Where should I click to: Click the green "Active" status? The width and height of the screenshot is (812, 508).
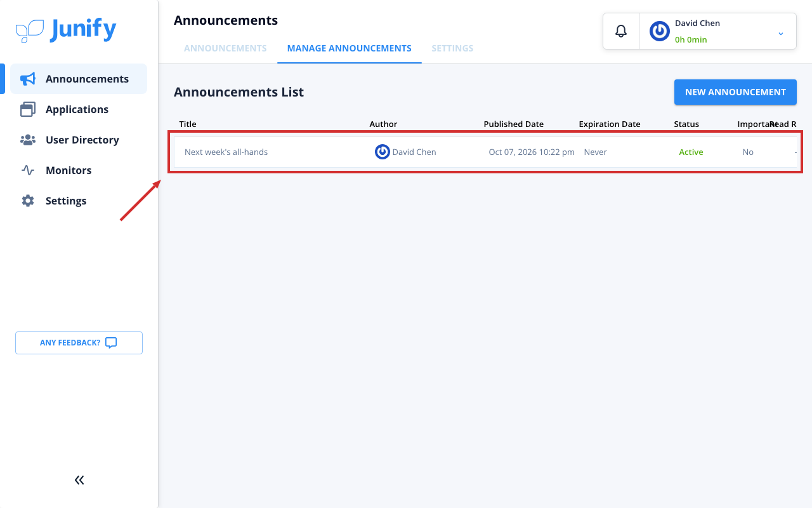[x=691, y=152]
